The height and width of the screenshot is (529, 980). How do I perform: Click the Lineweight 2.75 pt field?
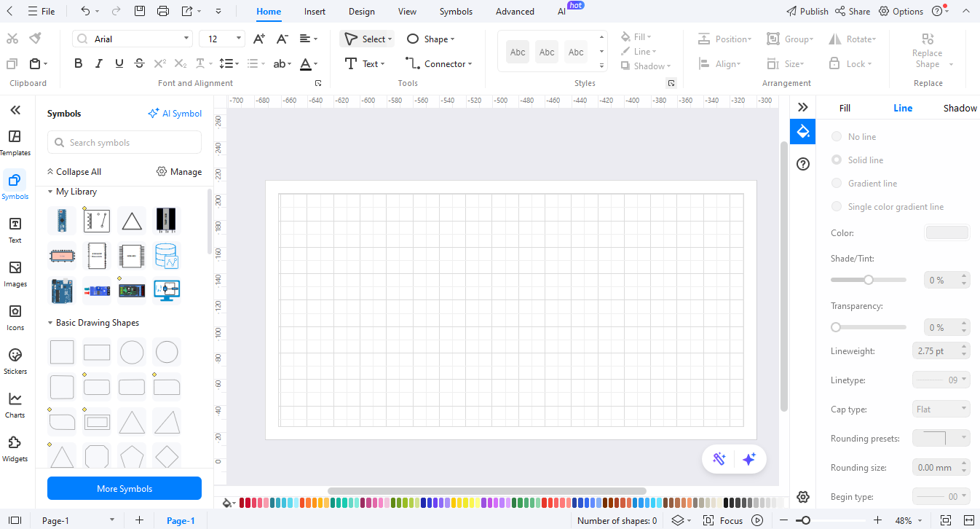pyautogui.click(x=941, y=350)
